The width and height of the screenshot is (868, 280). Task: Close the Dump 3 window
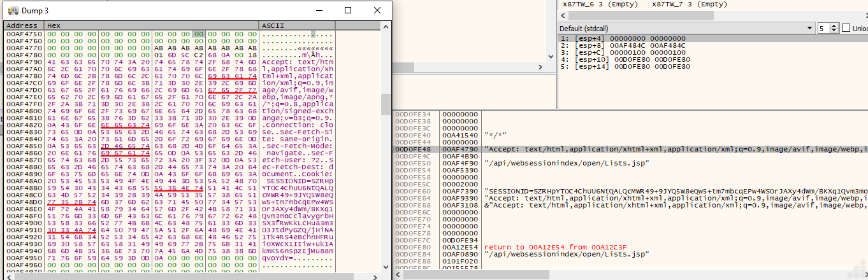pyautogui.click(x=377, y=11)
